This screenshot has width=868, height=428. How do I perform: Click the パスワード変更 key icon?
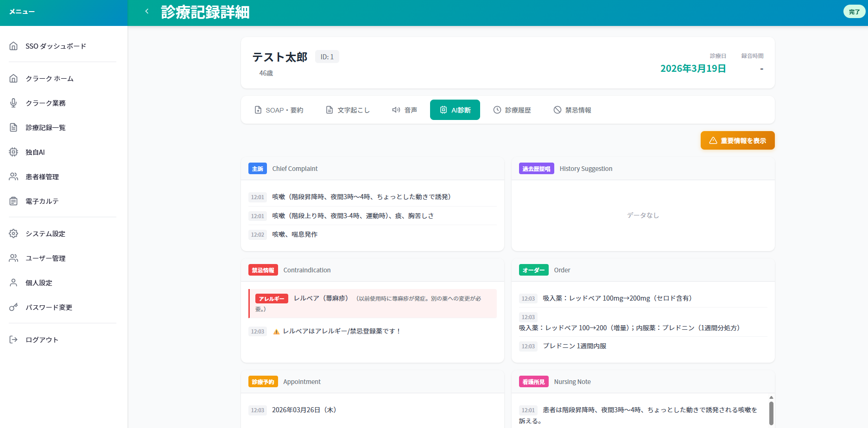13,307
